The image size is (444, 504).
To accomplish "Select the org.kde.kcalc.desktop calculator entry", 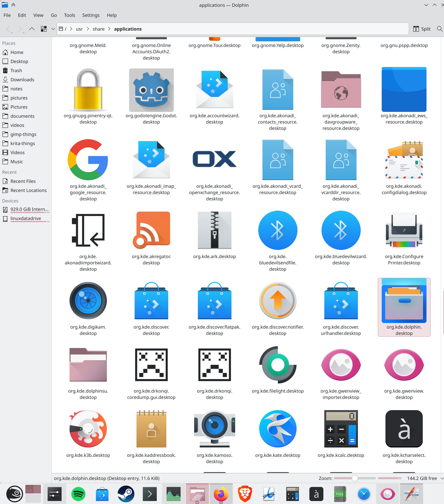I will point(341,429).
